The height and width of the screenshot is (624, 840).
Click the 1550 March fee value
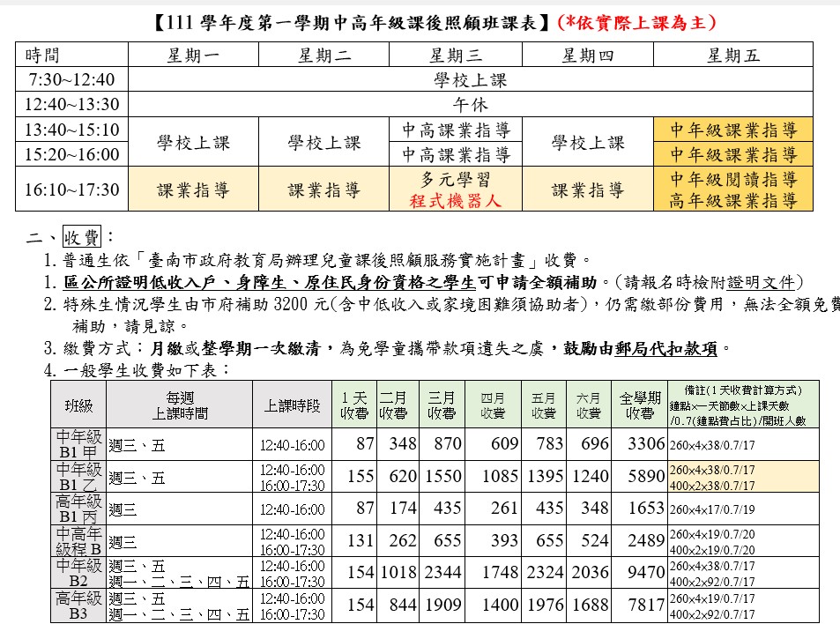click(443, 476)
